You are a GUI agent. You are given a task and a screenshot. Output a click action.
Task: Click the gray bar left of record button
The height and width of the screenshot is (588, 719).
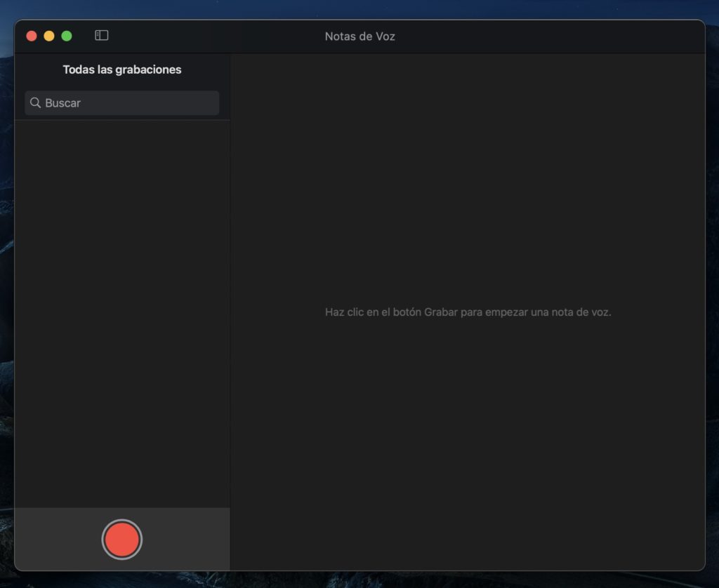[56, 539]
